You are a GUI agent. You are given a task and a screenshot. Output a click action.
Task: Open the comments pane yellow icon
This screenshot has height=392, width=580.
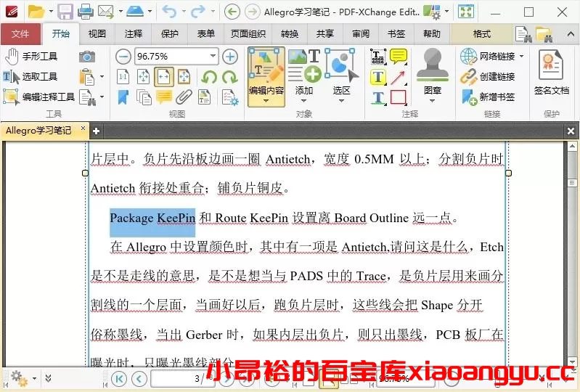[x=164, y=97]
